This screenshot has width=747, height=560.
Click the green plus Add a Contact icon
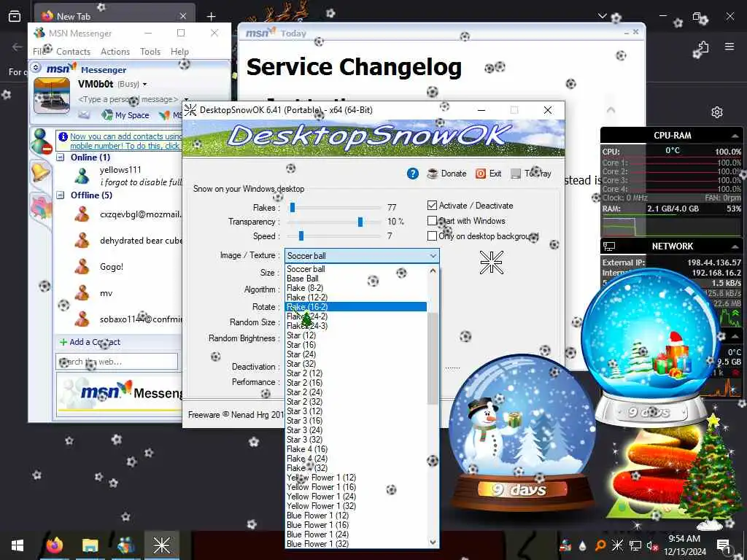tap(63, 342)
